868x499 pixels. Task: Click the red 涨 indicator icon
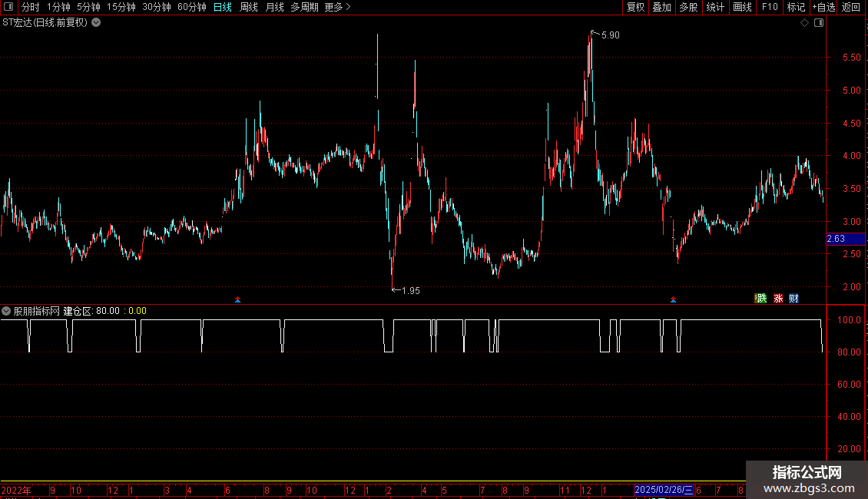pos(778,298)
